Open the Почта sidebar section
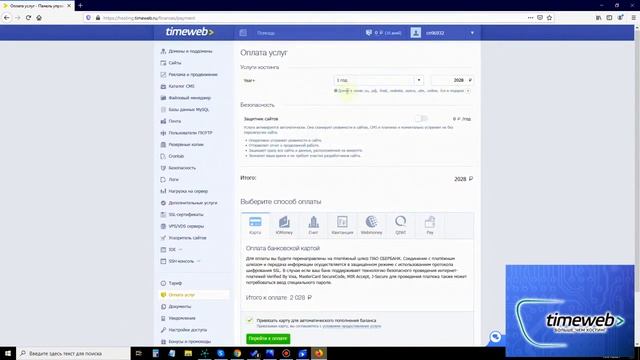 click(x=171, y=121)
